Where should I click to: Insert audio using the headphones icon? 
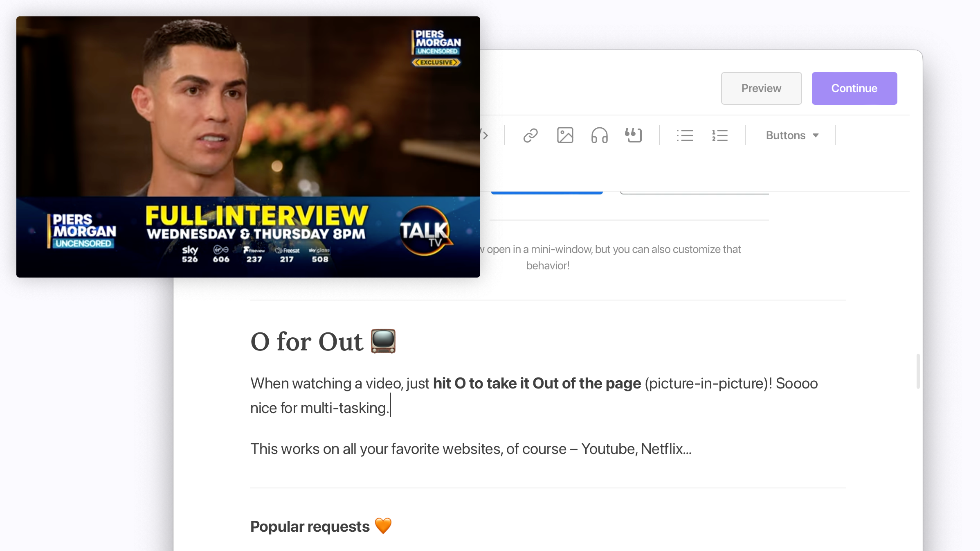[599, 135]
